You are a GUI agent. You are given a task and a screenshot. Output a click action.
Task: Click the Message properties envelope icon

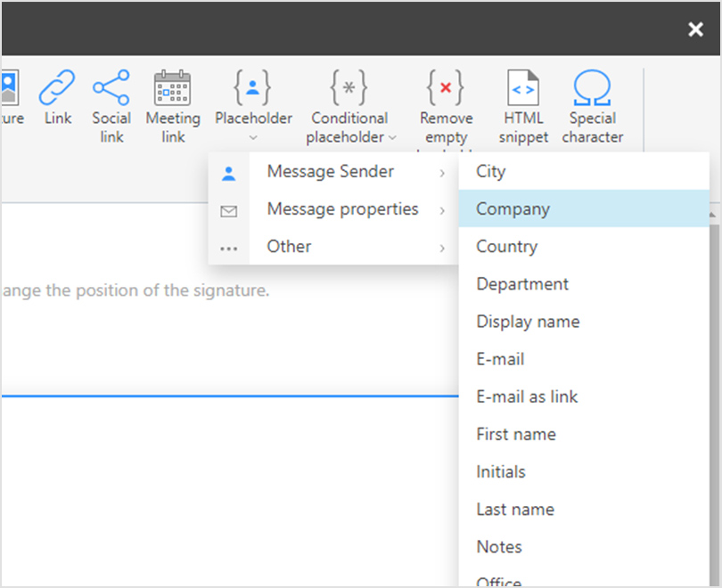pos(229,209)
